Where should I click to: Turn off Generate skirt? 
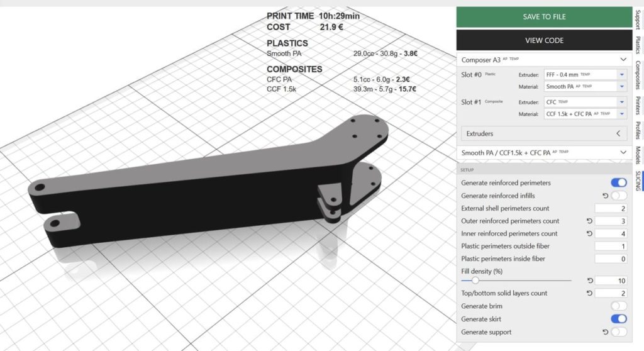click(x=618, y=319)
